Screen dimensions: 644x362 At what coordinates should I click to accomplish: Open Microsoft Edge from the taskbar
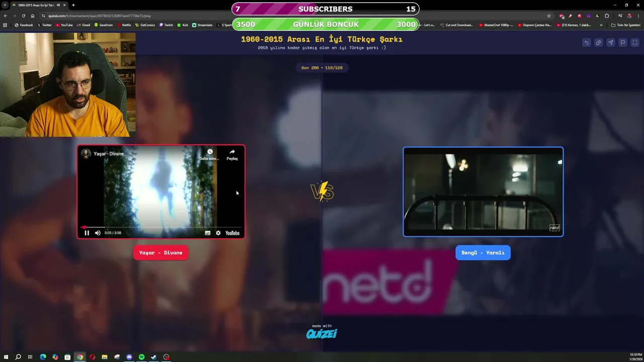click(43, 357)
